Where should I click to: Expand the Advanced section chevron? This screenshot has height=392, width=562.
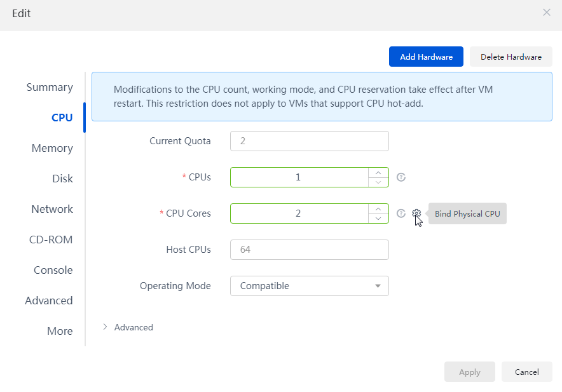(105, 327)
